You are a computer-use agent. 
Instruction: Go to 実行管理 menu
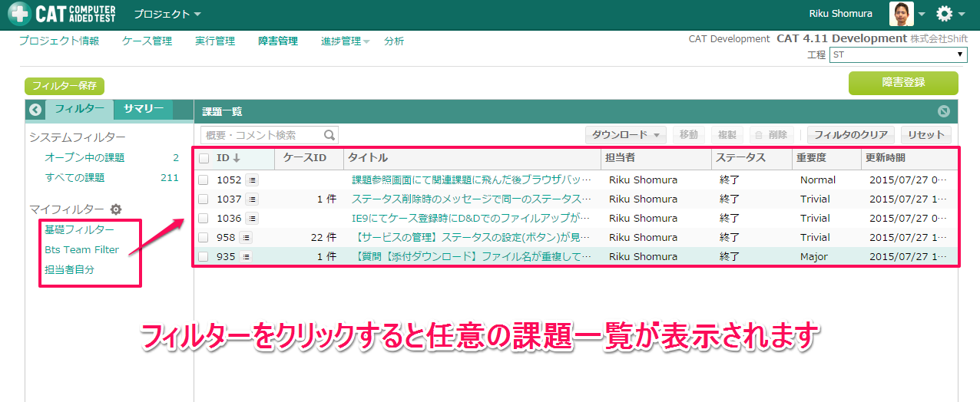[x=215, y=41]
